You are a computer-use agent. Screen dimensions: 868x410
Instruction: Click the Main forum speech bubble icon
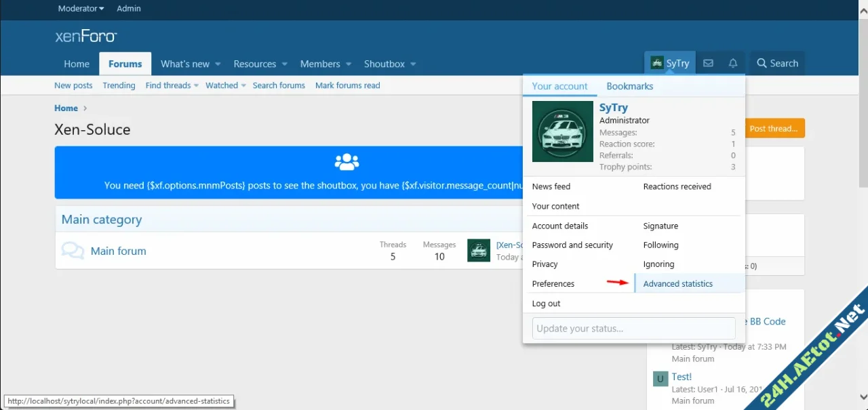click(x=73, y=251)
